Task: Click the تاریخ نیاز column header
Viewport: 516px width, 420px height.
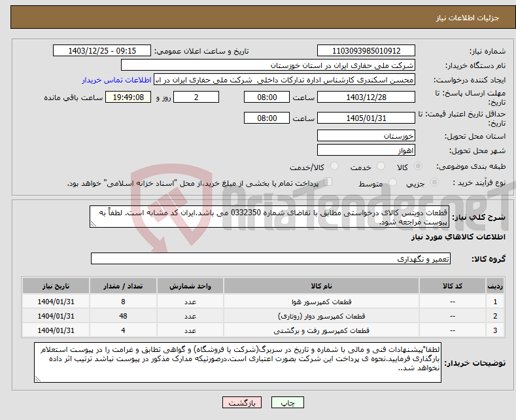Action: (56, 286)
